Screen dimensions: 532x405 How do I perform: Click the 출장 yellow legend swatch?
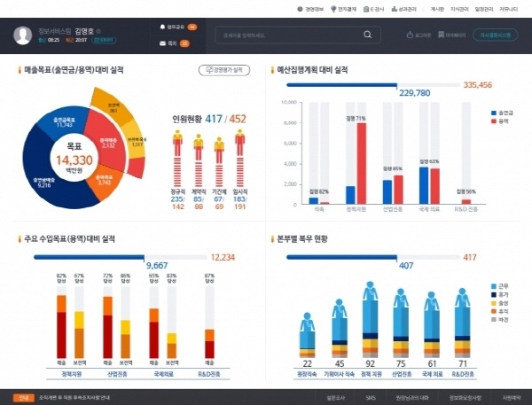[494, 303]
